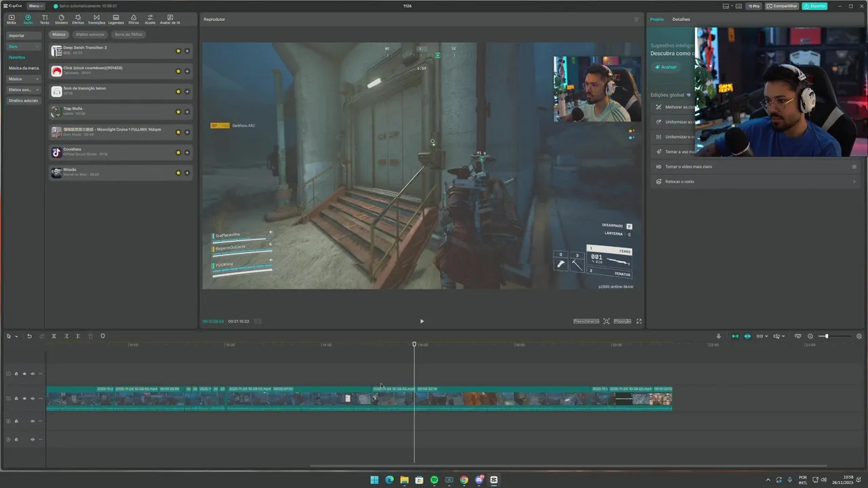Click the Analisar button
Image resolution: width=868 pixels, height=488 pixels.
tap(666, 67)
